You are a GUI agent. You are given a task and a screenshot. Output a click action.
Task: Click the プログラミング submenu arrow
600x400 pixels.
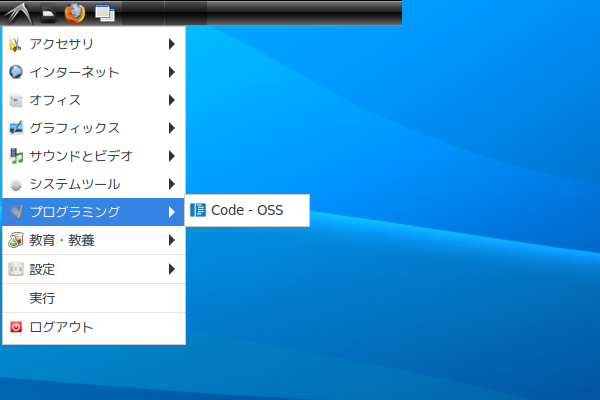click(172, 212)
